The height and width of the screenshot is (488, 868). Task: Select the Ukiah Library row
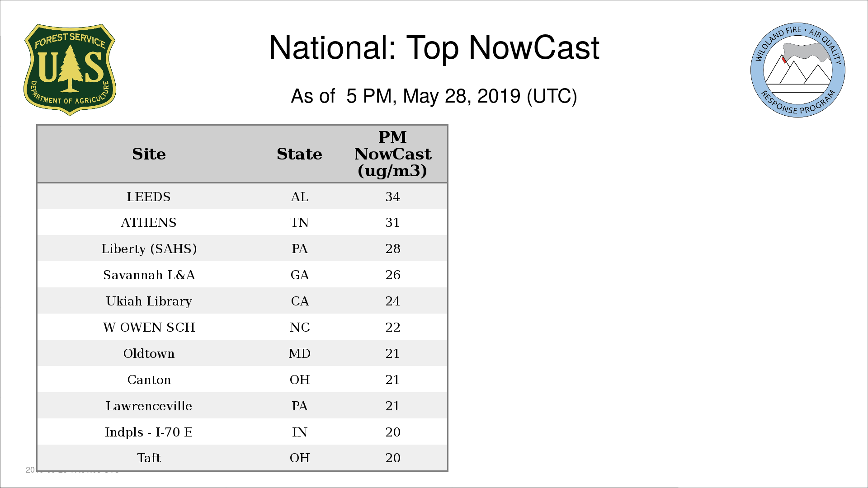point(149,301)
